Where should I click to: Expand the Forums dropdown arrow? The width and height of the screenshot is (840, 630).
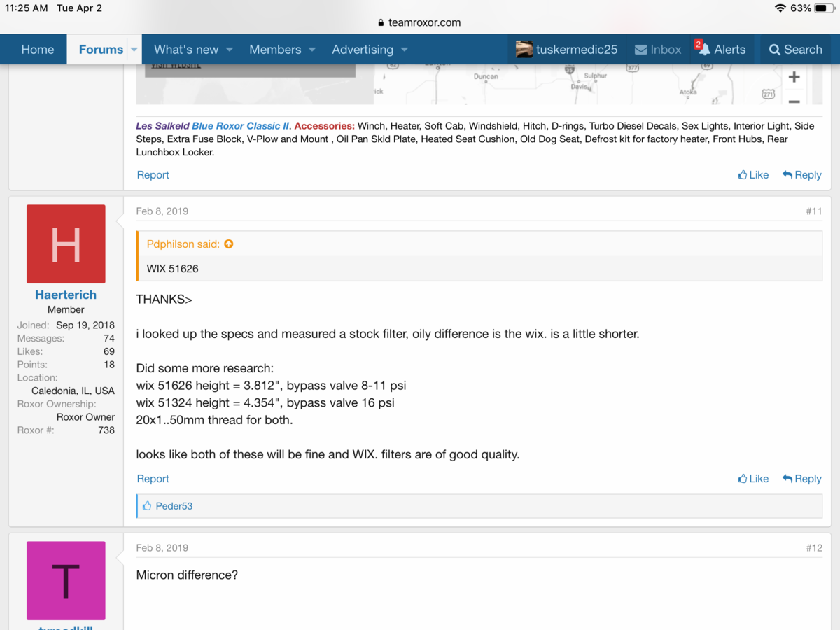click(x=133, y=49)
